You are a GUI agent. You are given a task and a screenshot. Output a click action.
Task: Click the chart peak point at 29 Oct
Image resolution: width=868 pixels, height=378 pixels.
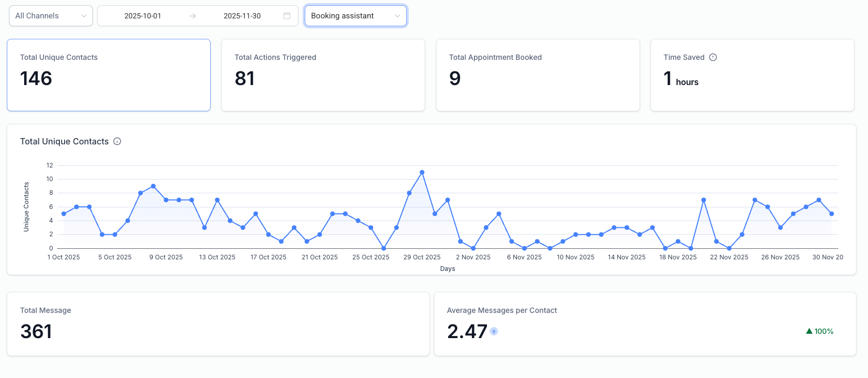click(422, 172)
